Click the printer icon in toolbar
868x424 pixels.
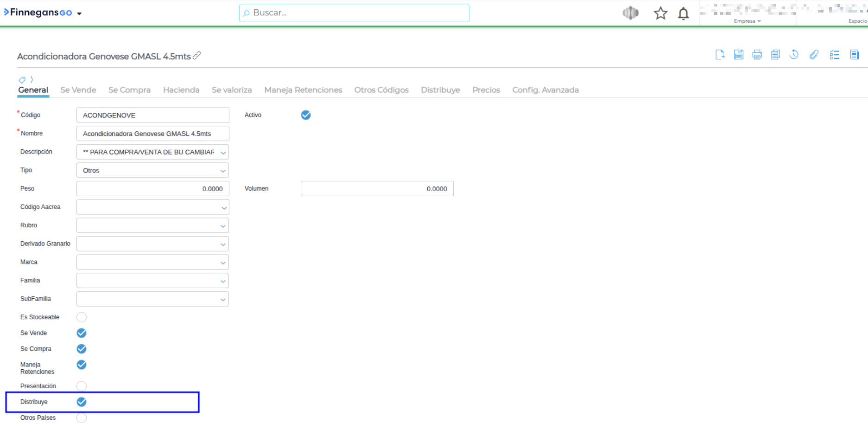point(757,55)
